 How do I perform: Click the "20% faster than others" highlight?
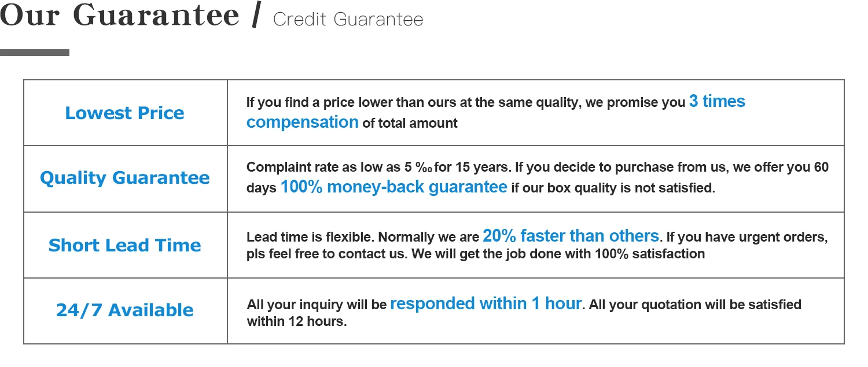click(x=571, y=236)
